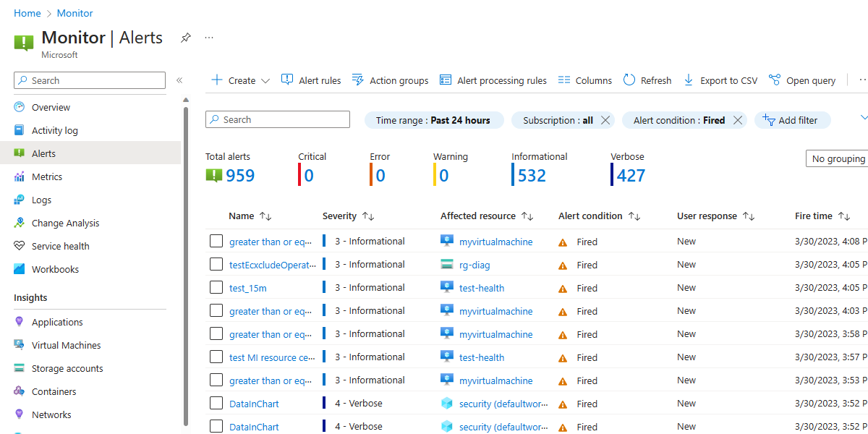The width and height of the screenshot is (868, 434).
Task: Filter by the Warning count
Action: tap(443, 175)
